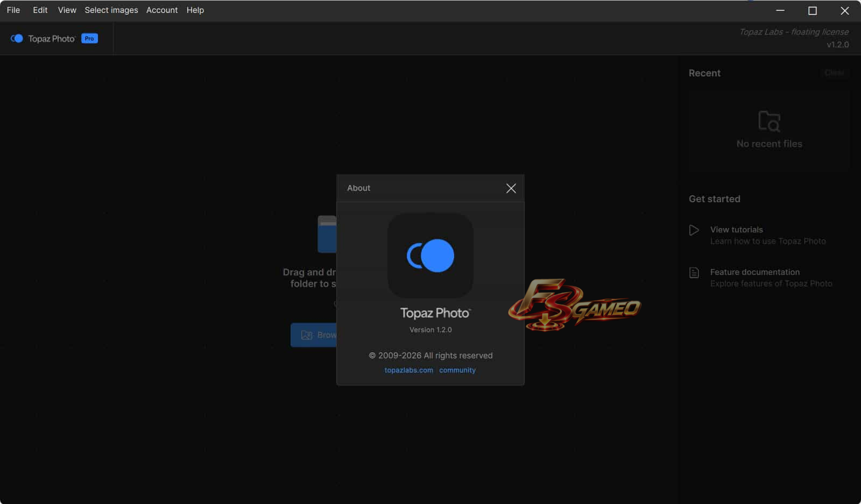Screen dimensions: 861x504
Task: Open the topazlabs.com link
Action: pyautogui.click(x=409, y=370)
